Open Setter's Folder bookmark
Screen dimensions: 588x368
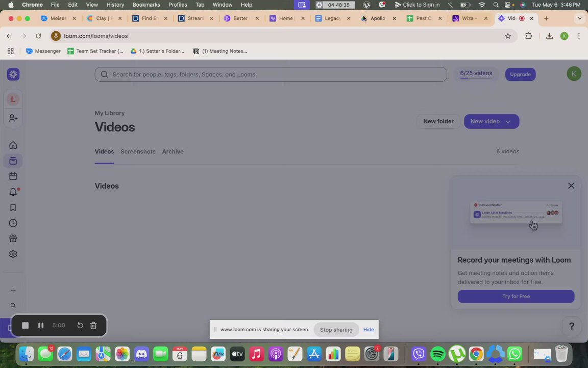point(158,51)
